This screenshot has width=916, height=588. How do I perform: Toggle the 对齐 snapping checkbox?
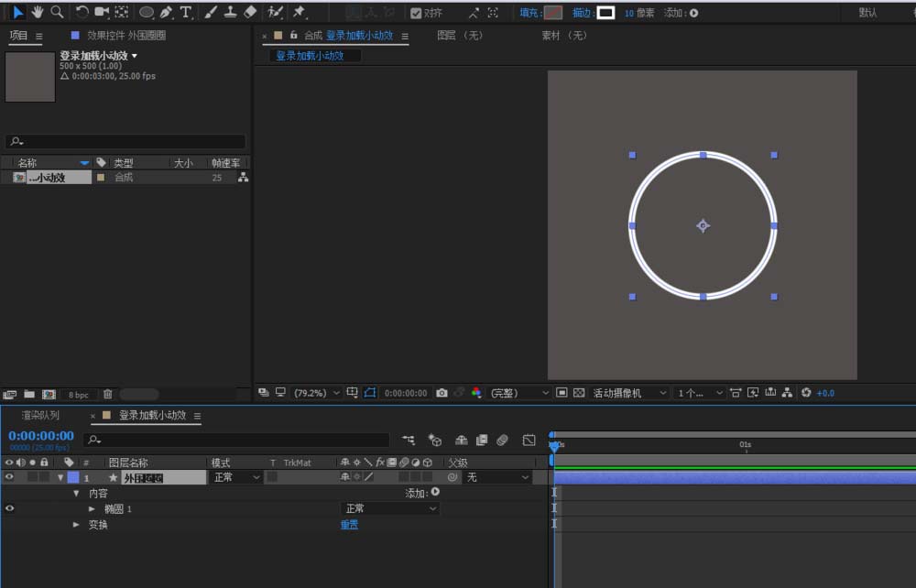[x=416, y=13]
